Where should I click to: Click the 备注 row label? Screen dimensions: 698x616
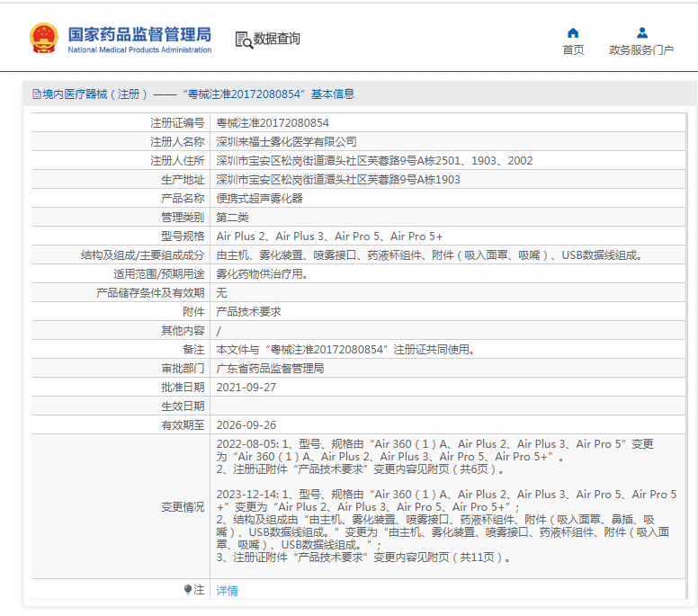click(193, 350)
